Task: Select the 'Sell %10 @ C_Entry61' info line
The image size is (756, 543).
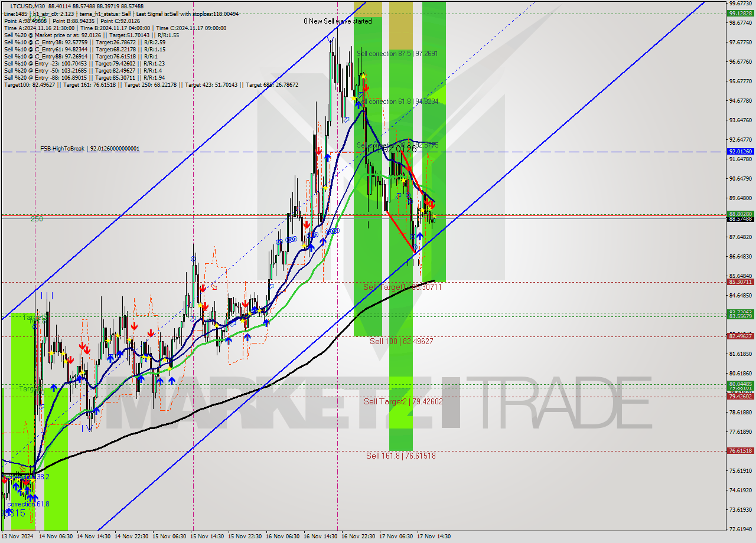Action: click(84, 49)
